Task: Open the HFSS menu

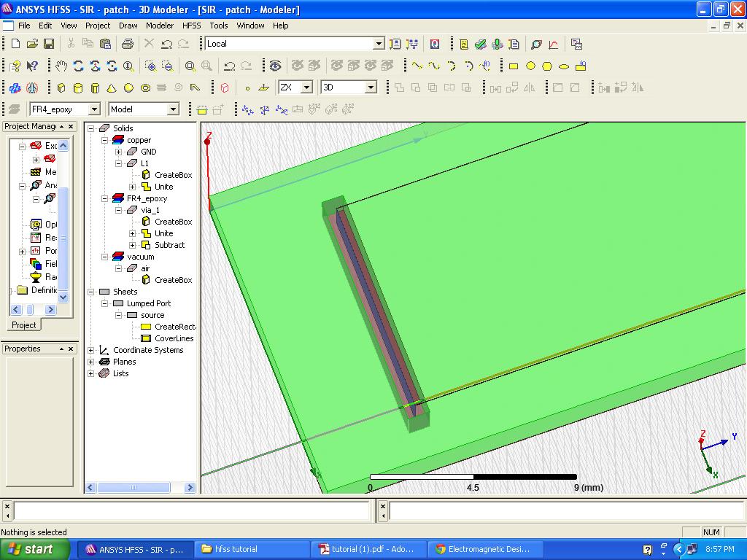Action: coord(192,26)
